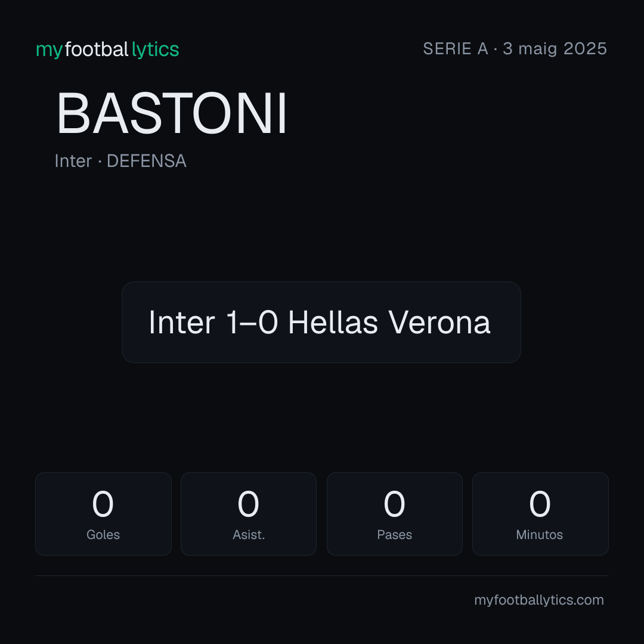
Task: Click Hellas Verona in the match result
Action: (x=389, y=323)
